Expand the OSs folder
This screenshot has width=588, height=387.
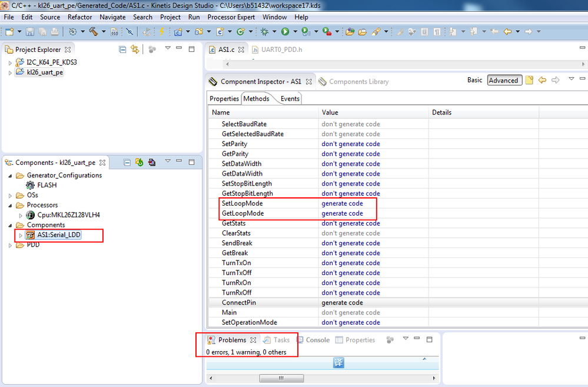(x=10, y=196)
